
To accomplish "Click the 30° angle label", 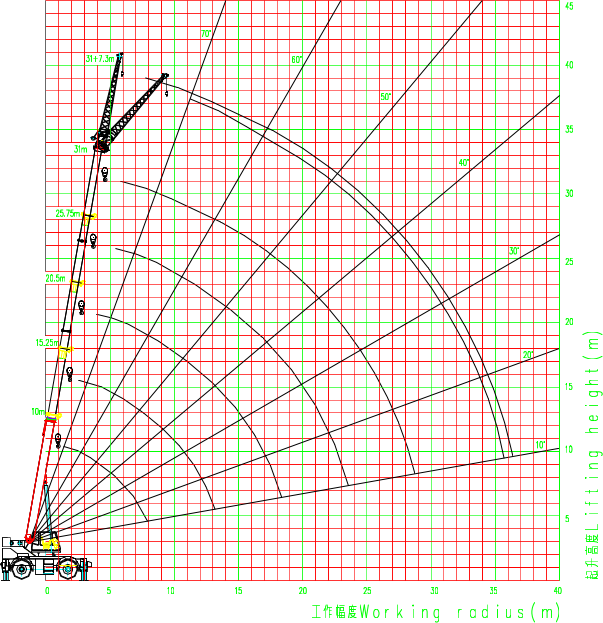I will 514,251.
